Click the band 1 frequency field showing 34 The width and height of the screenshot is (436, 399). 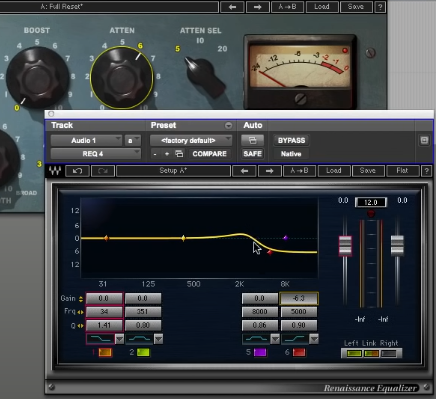click(104, 312)
